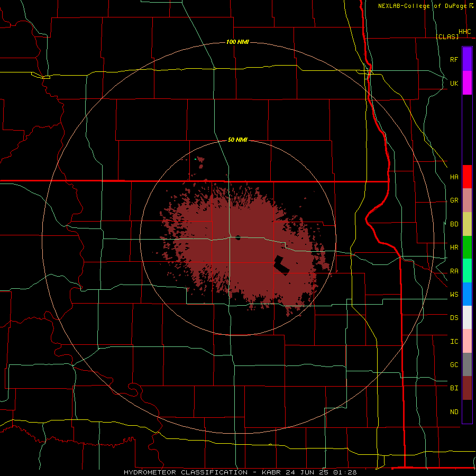Click the BI legend label
Viewport: 476px width, 476px height.
pyautogui.click(x=454, y=388)
